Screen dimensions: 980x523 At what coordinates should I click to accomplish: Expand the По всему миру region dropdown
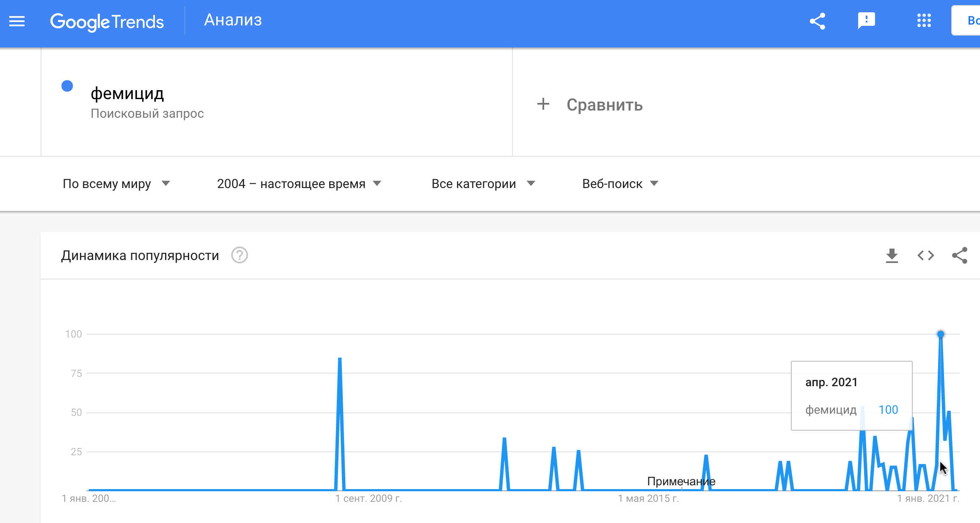click(x=116, y=184)
